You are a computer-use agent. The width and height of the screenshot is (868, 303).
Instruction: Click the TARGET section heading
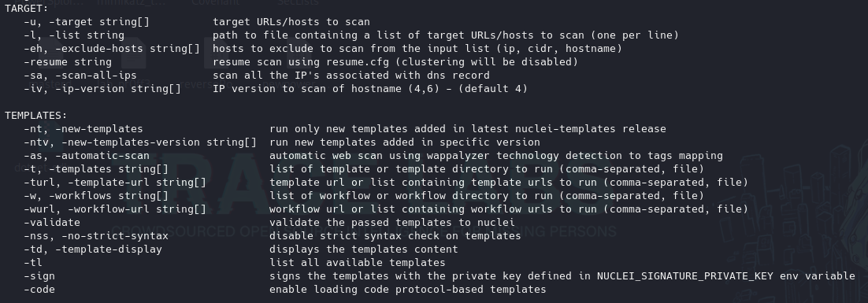[27, 9]
